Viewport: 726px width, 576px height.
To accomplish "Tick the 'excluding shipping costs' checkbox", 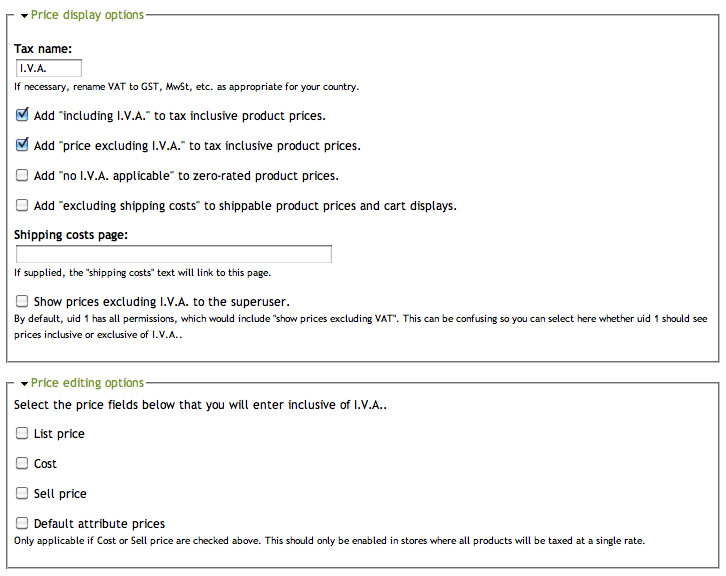I will (22, 205).
